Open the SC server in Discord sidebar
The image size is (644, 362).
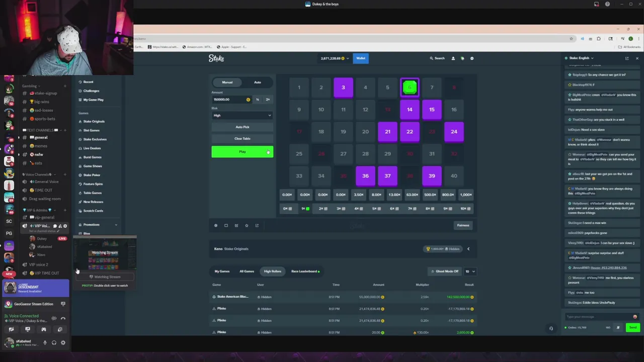(x=9, y=221)
